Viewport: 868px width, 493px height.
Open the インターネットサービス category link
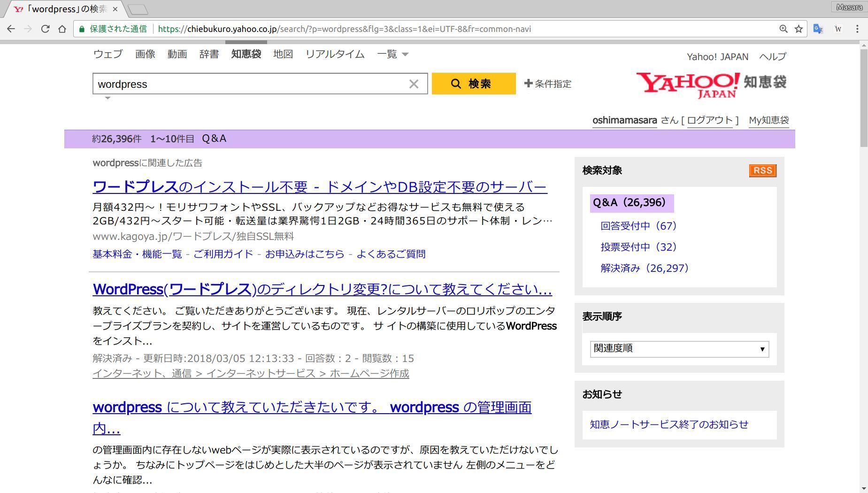coord(261,373)
